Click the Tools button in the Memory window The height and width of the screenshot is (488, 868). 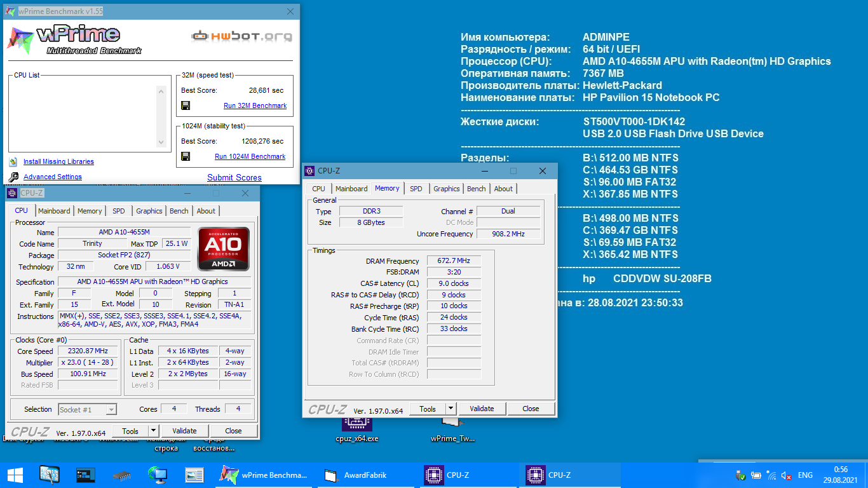(x=428, y=409)
